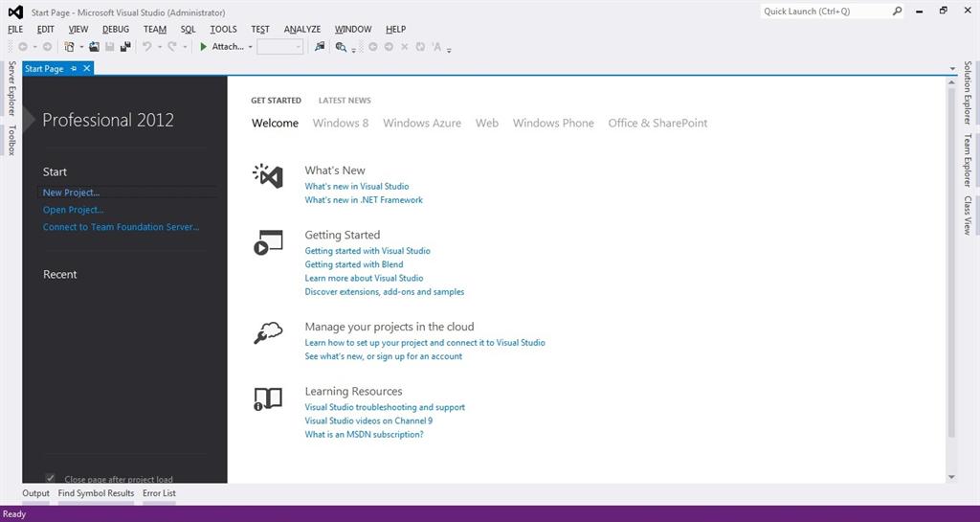Click the Learning Resources book icon
The width and height of the screenshot is (980, 522).
pyautogui.click(x=268, y=398)
